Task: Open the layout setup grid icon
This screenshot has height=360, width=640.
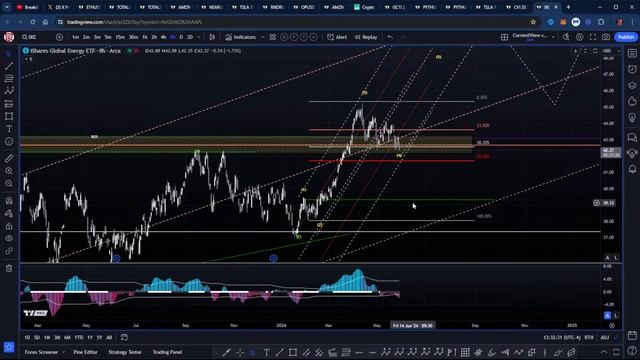Action: point(504,37)
